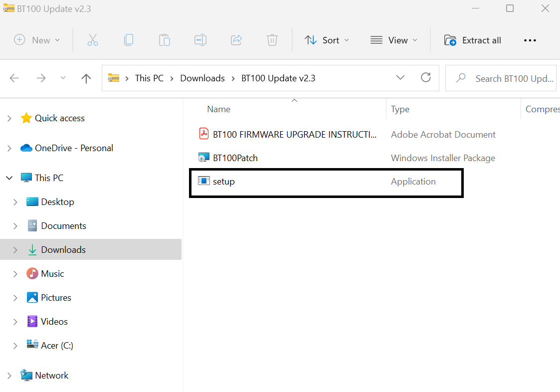Collapse the This PC tree node
This screenshot has width=560, height=392.
tap(9, 178)
